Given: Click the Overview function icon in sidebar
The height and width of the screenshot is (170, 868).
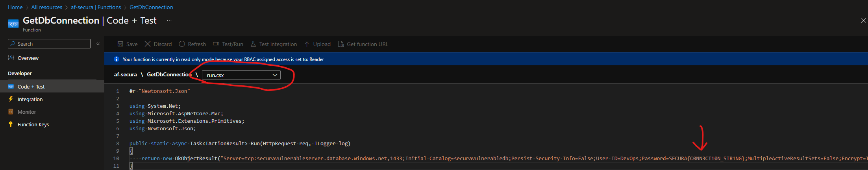Looking at the screenshot, I should (x=11, y=58).
